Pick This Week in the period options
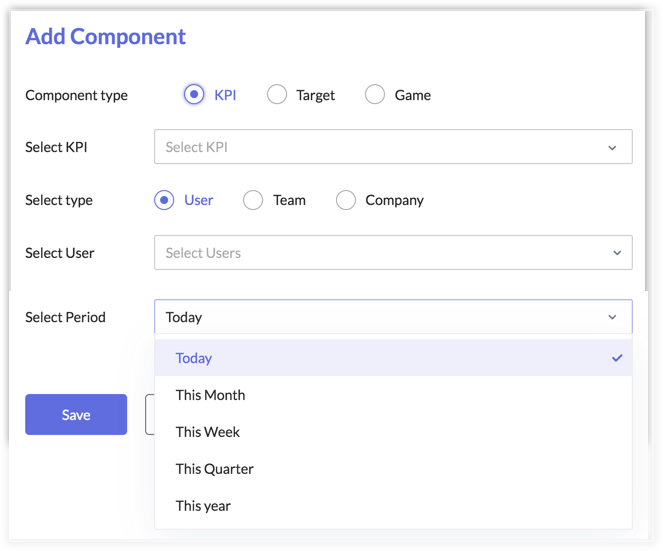Image resolution: width=663 pixels, height=551 pixels. pos(208,432)
